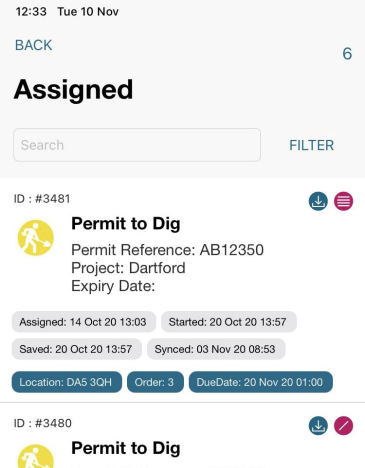
Task: Open the pink lines menu icon for #3481
Action: (344, 201)
